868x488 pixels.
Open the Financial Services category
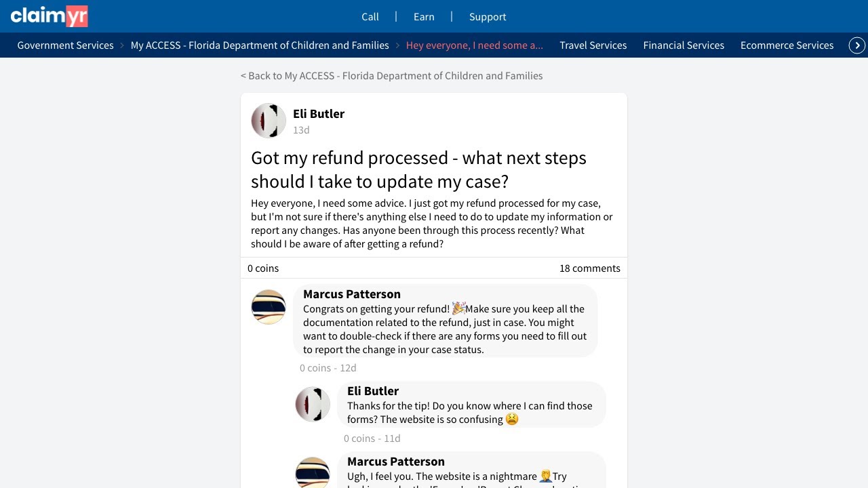click(684, 45)
